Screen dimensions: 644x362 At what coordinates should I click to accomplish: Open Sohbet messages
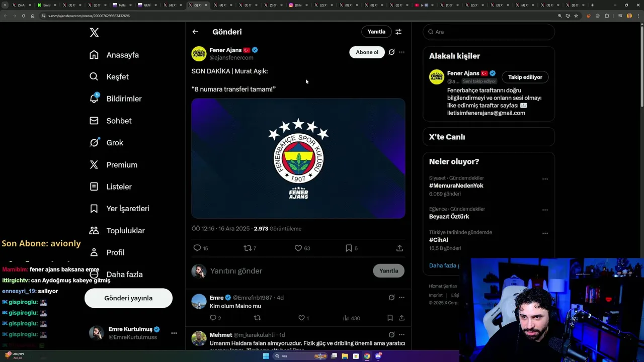110,121
